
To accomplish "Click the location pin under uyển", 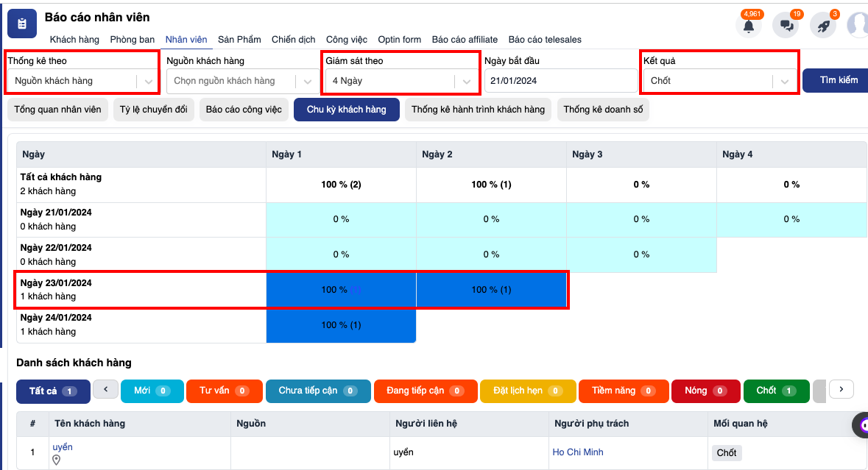I will tap(57, 460).
